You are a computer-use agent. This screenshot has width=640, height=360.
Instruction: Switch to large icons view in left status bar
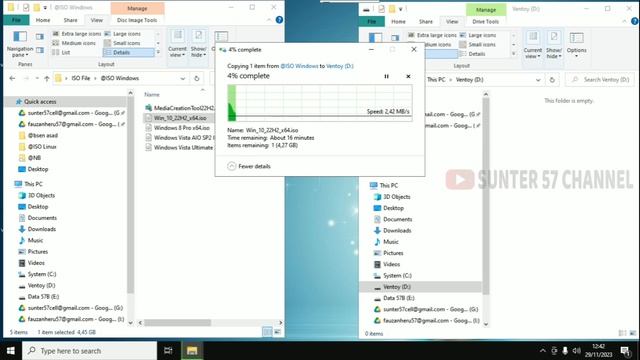click(x=277, y=332)
